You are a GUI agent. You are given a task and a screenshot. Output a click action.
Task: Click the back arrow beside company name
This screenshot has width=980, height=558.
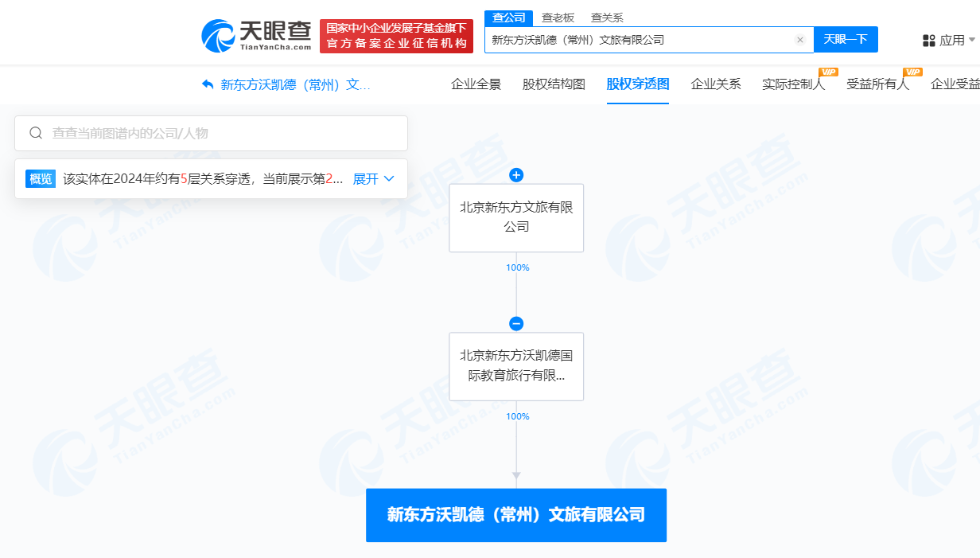point(208,84)
